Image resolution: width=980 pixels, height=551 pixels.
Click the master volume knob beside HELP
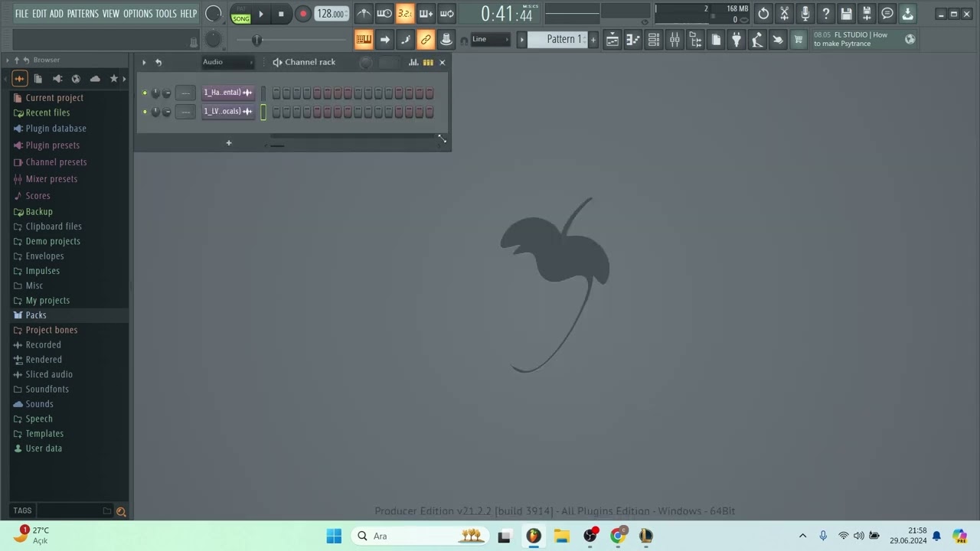point(214,14)
